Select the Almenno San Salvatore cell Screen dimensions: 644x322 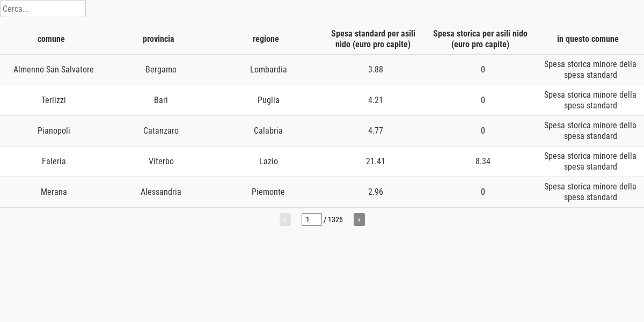[x=54, y=70]
